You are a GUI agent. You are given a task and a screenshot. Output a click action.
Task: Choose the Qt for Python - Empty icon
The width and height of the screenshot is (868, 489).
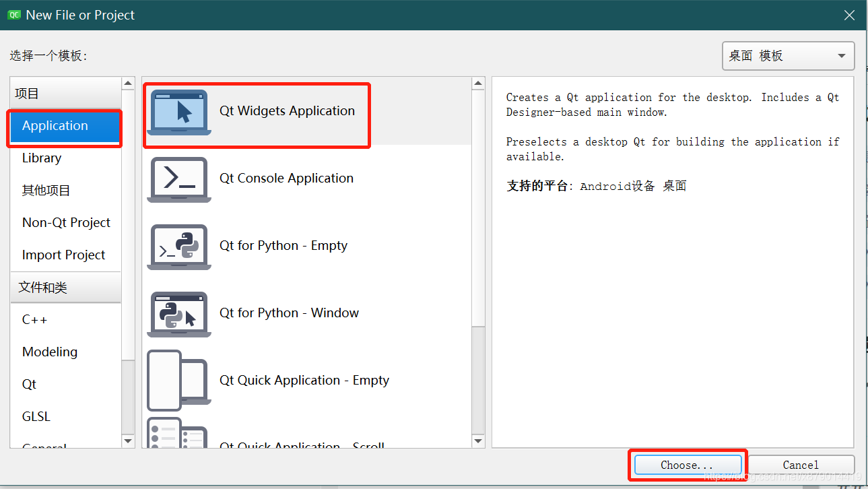pyautogui.click(x=178, y=247)
